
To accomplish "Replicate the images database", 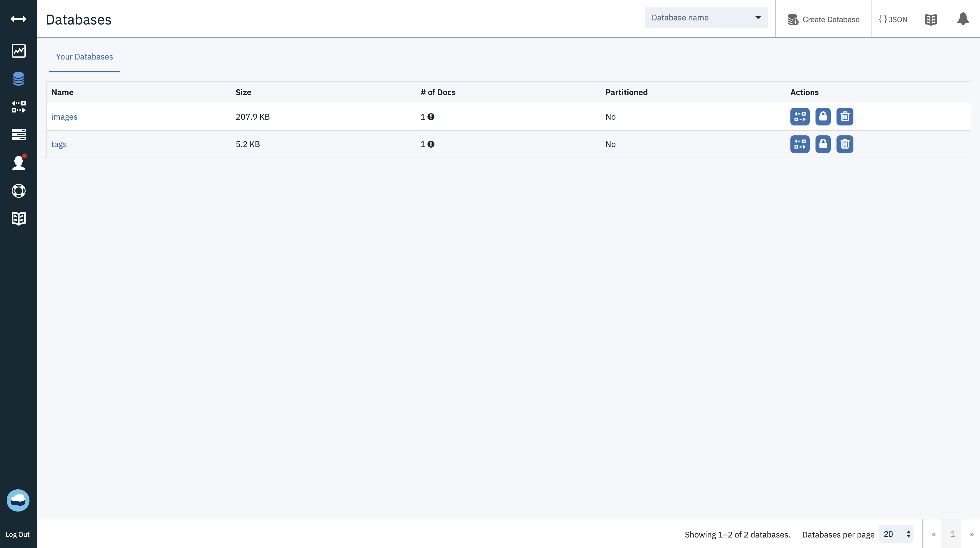I will point(800,116).
